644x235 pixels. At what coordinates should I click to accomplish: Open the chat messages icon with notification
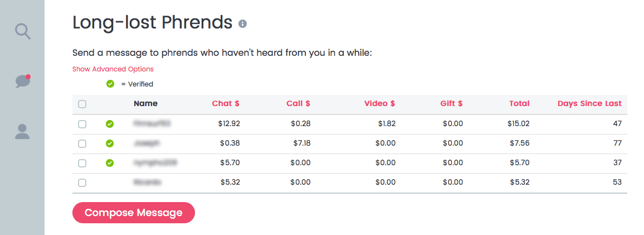[x=23, y=81]
